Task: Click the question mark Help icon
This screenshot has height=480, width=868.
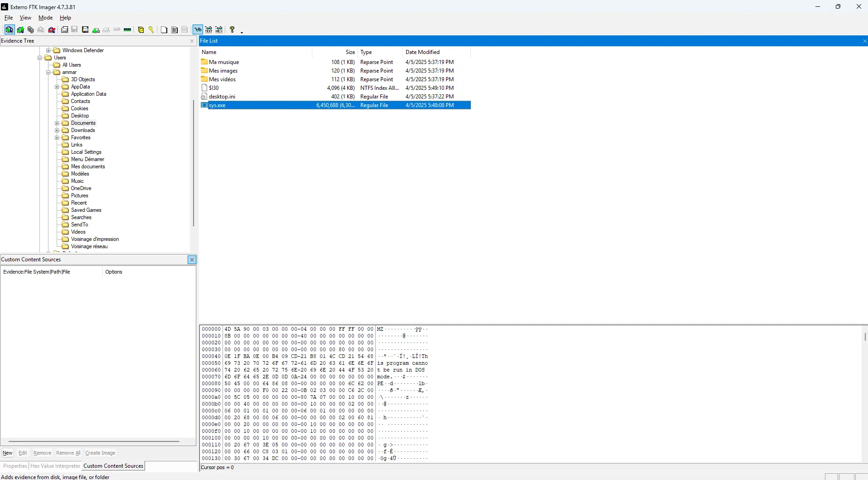Action: click(x=232, y=30)
